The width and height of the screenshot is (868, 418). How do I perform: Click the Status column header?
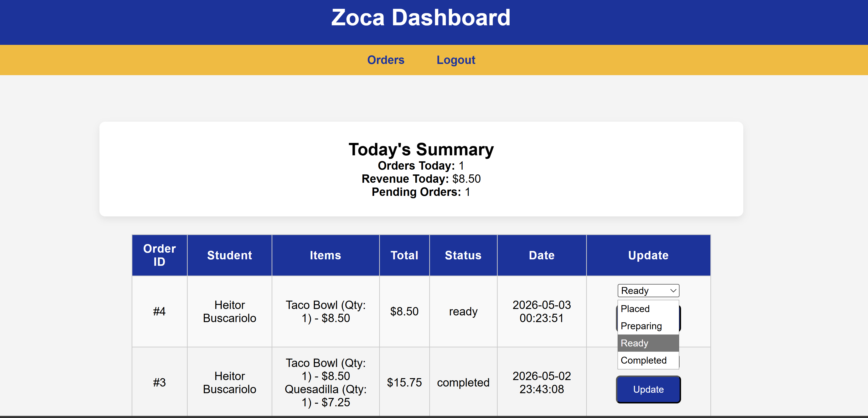tap(463, 255)
